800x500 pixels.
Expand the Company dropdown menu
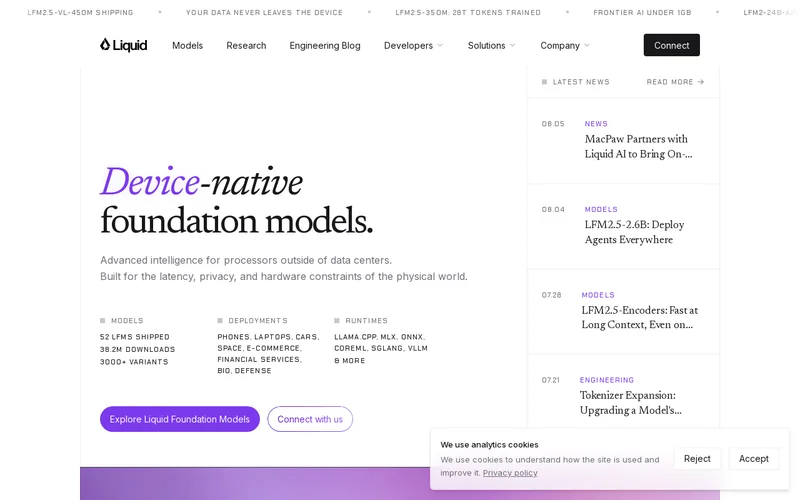(x=565, y=45)
